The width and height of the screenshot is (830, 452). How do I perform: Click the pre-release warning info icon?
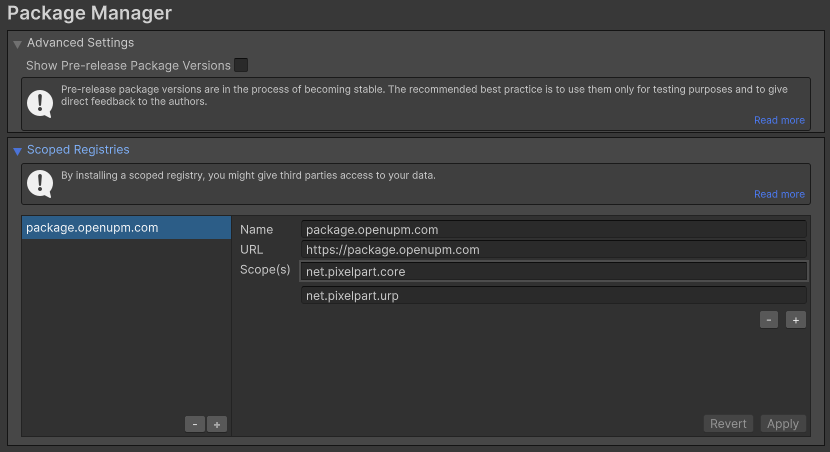(40, 103)
